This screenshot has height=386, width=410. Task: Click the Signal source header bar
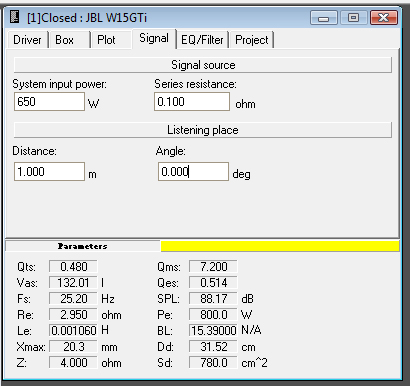(x=203, y=65)
